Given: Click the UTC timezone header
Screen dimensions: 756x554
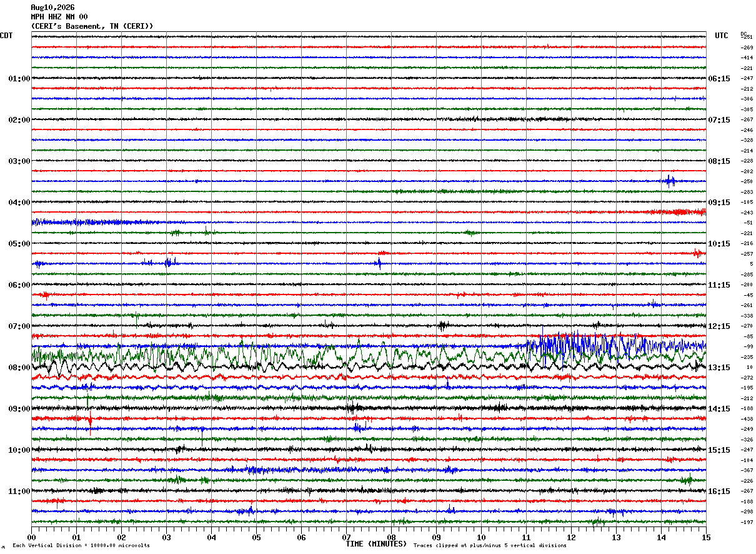Looking at the screenshot, I should click(722, 36).
